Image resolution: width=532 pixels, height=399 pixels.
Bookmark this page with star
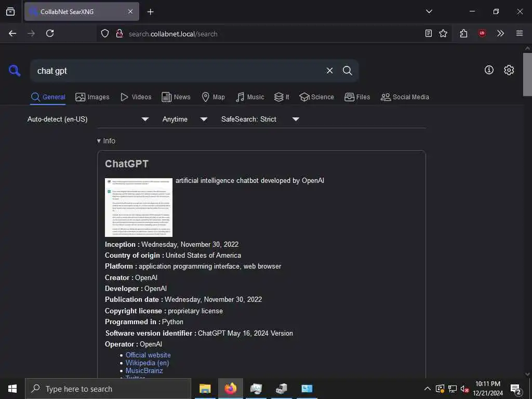click(443, 33)
